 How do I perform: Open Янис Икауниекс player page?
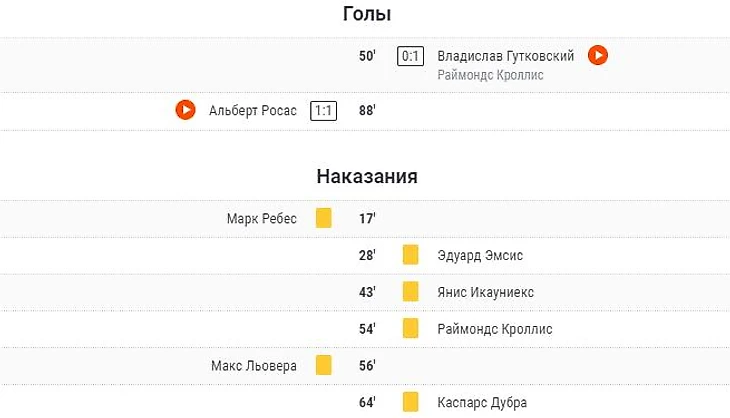486,292
